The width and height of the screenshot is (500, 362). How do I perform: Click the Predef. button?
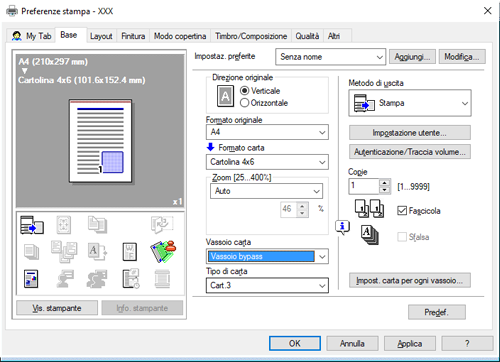pos(437,312)
